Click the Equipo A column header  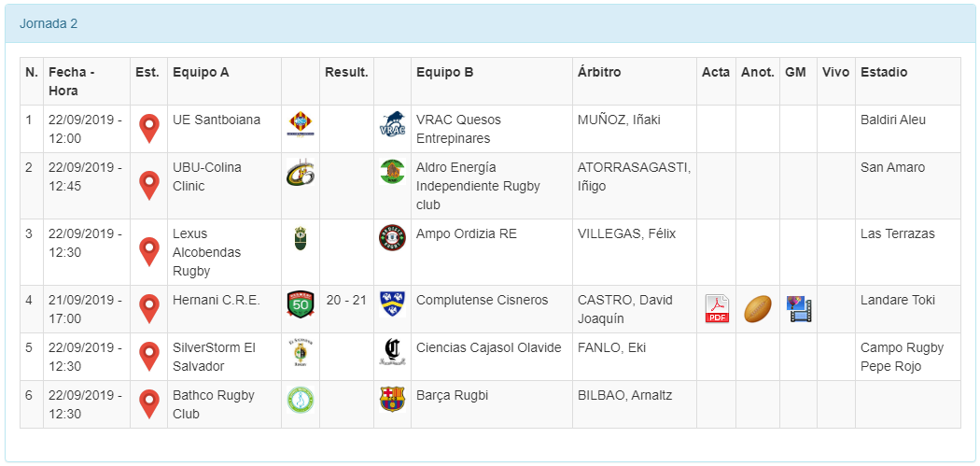pos(201,72)
